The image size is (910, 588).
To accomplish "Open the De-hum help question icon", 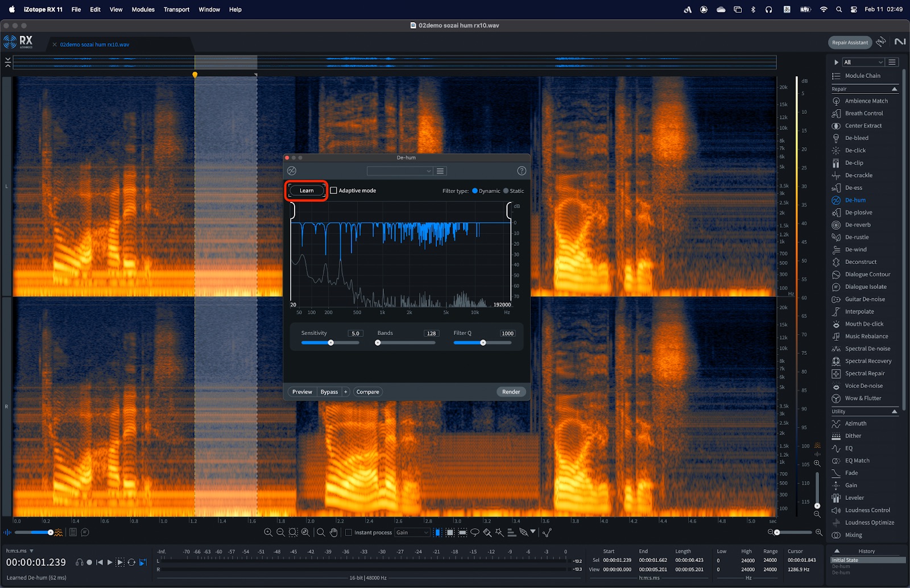I will (521, 171).
